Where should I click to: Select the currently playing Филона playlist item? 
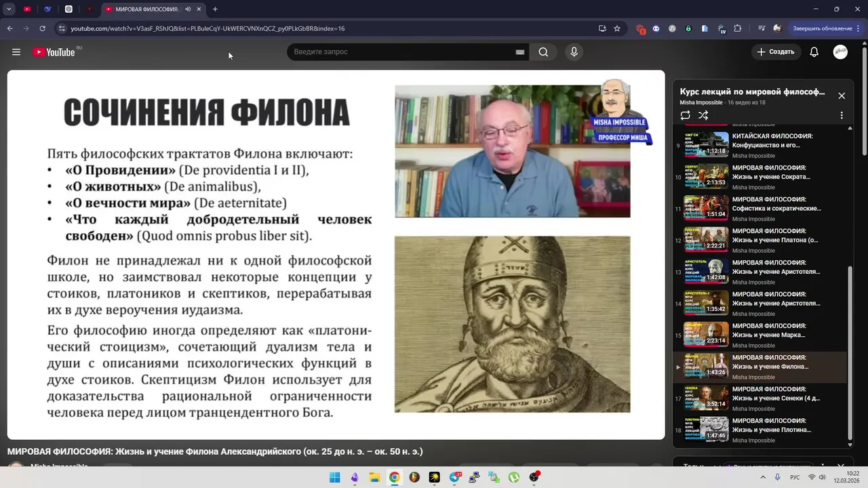[759, 367]
